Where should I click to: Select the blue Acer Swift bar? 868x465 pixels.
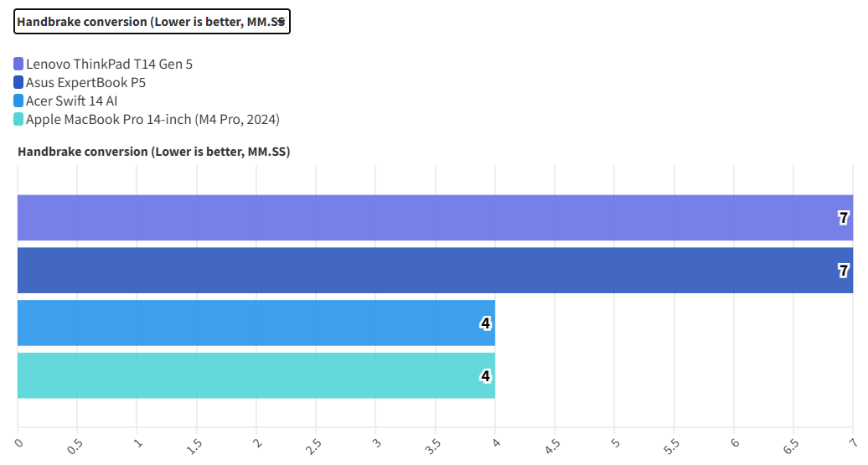tap(251, 323)
